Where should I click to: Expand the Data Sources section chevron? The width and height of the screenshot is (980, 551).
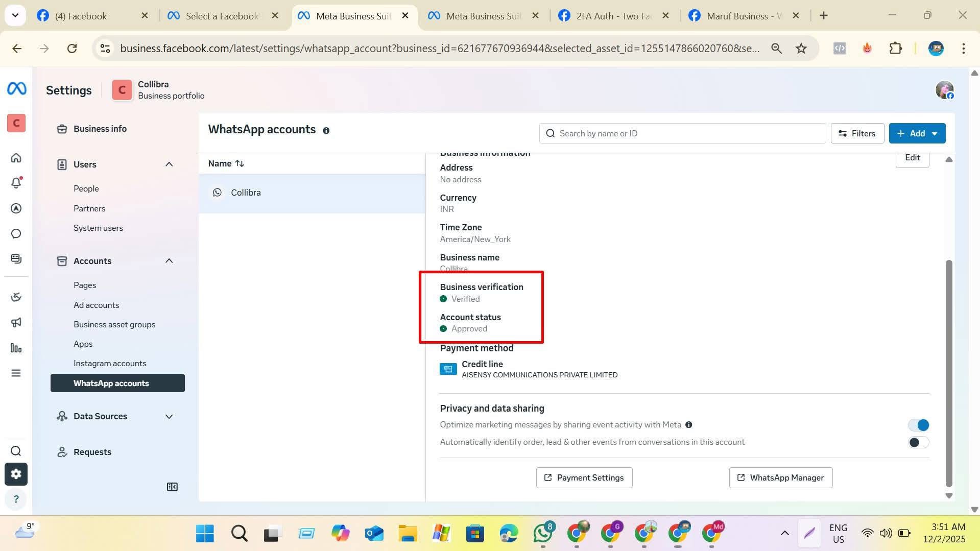(169, 416)
